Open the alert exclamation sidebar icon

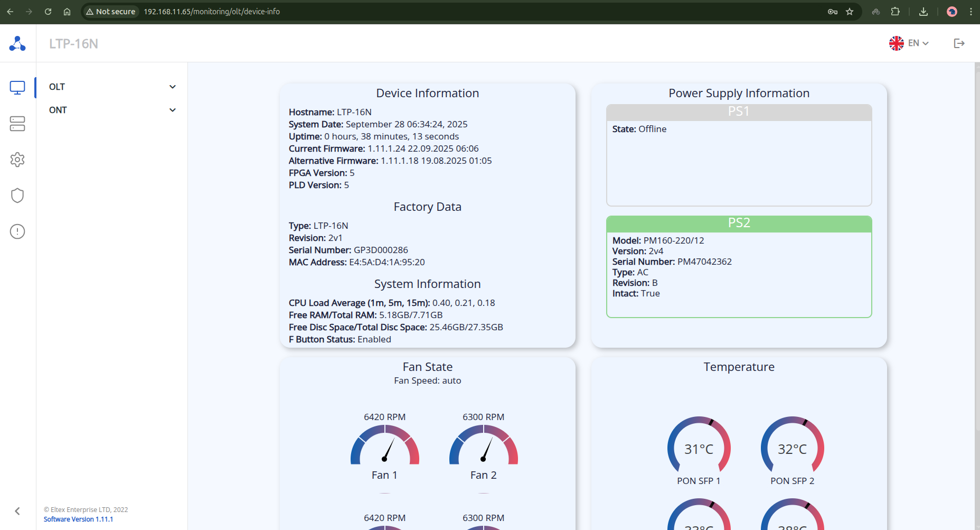click(x=17, y=231)
